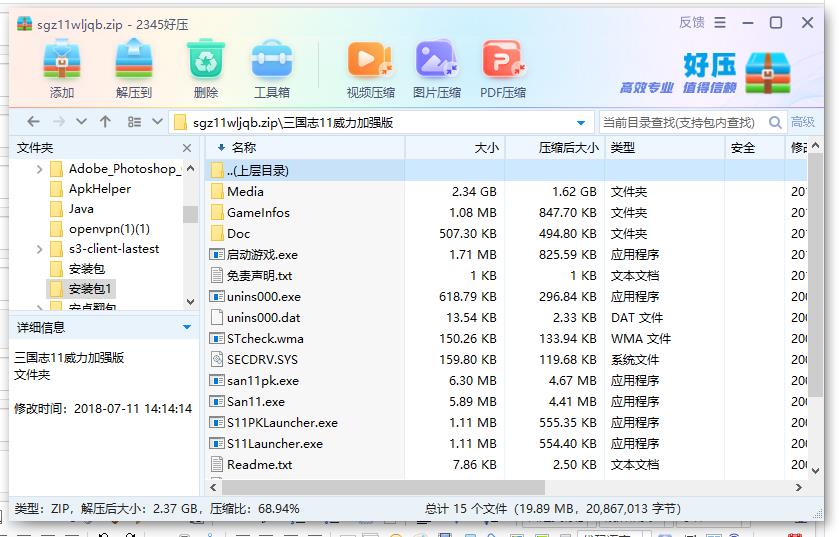Select the Media folder row

coord(506,191)
